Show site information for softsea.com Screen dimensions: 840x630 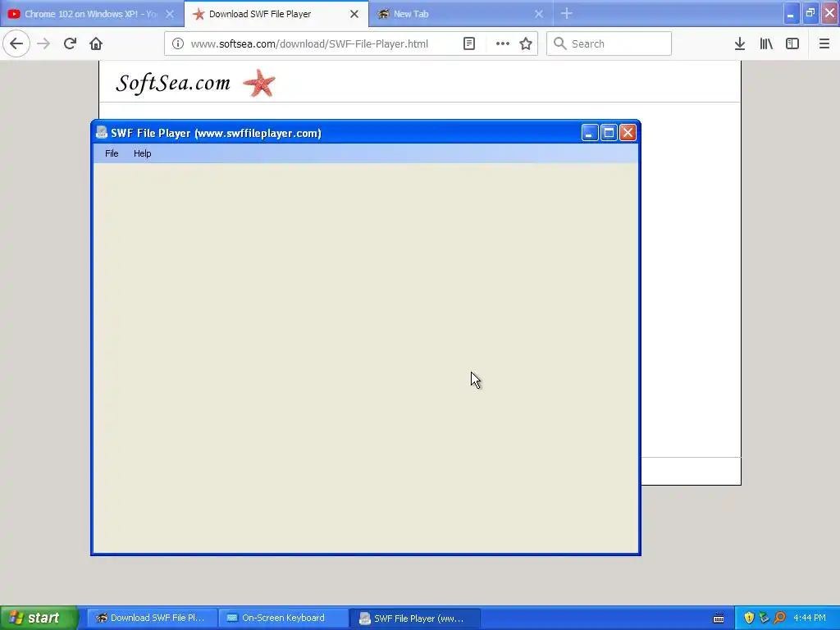tap(178, 43)
